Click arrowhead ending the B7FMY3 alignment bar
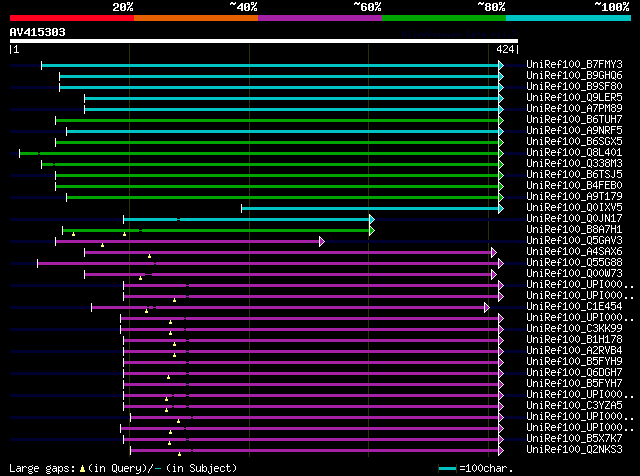Viewport: 640px width, 476px height. (501, 65)
